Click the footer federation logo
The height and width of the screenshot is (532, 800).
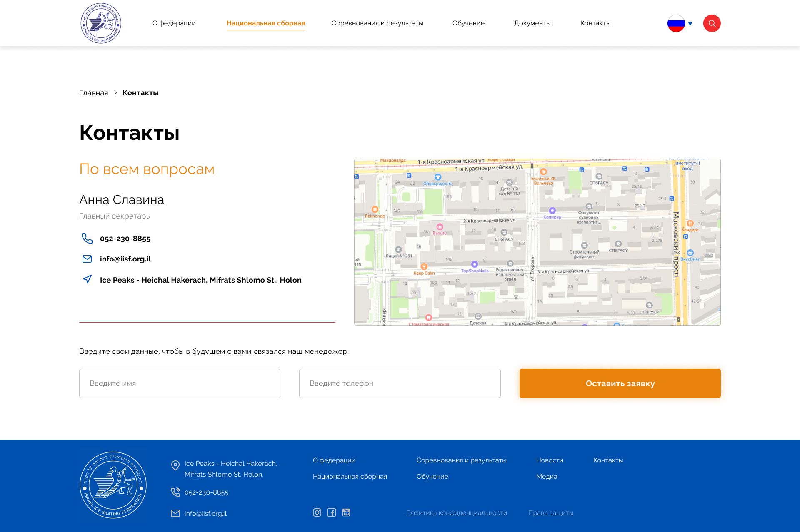[x=113, y=485]
